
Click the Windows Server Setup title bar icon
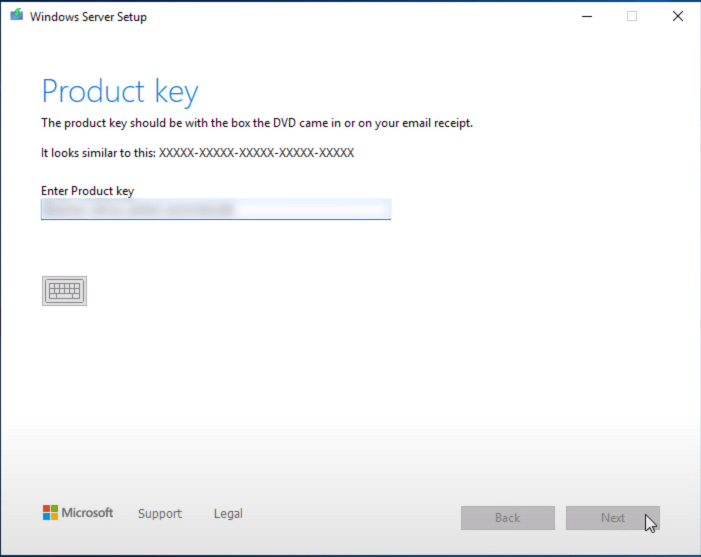click(x=16, y=16)
